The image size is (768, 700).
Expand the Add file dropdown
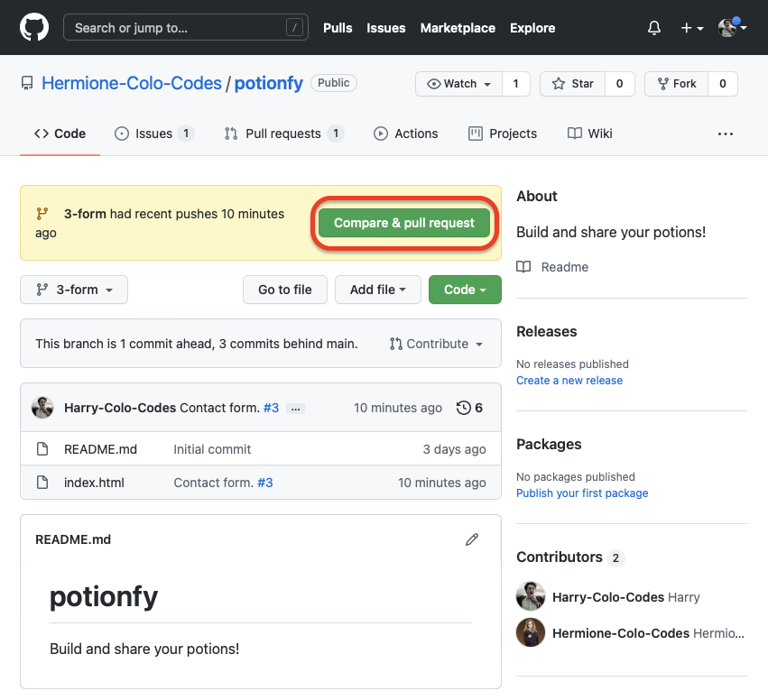[377, 290]
